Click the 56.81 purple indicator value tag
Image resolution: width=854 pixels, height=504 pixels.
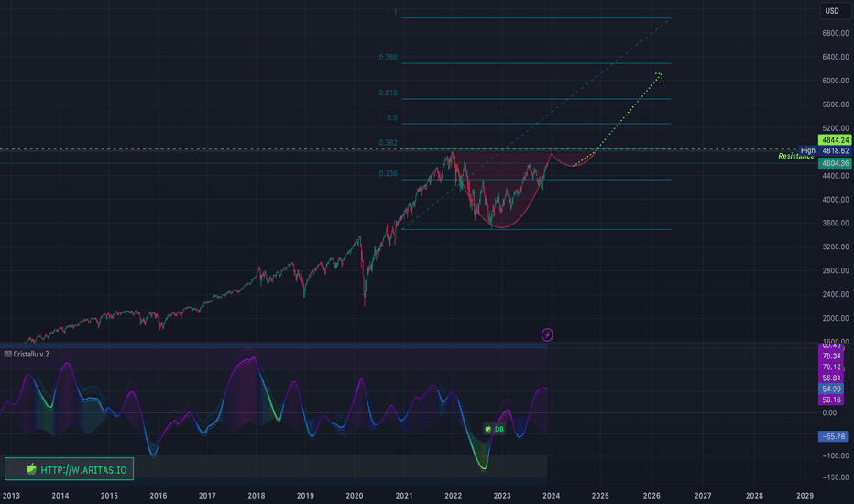click(x=831, y=378)
